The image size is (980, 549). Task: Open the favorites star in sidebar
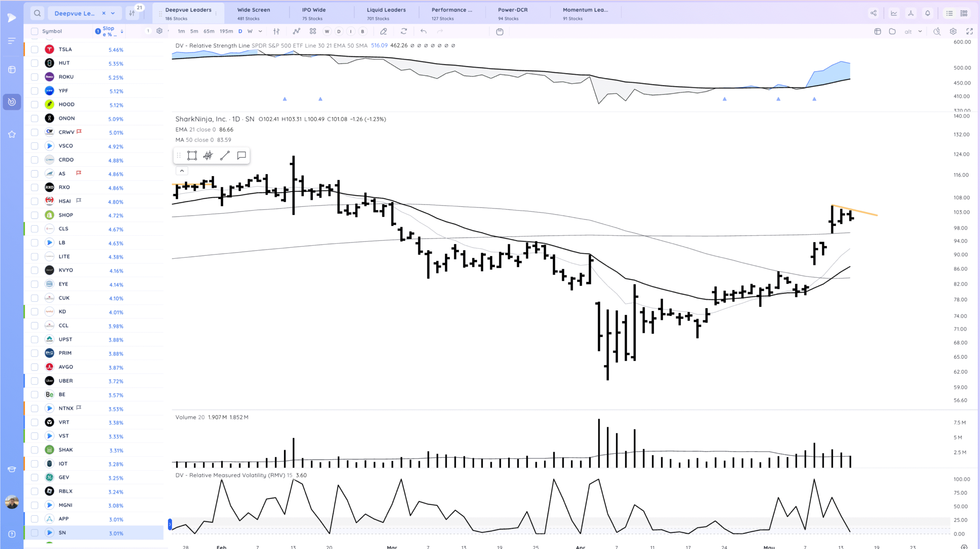12,134
